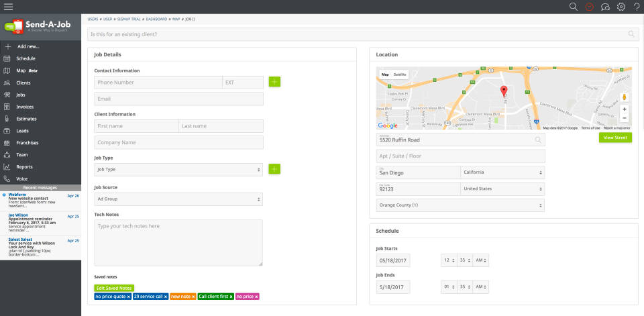Open the settings gear icon
This screenshot has height=316, width=644.
(x=621, y=7)
